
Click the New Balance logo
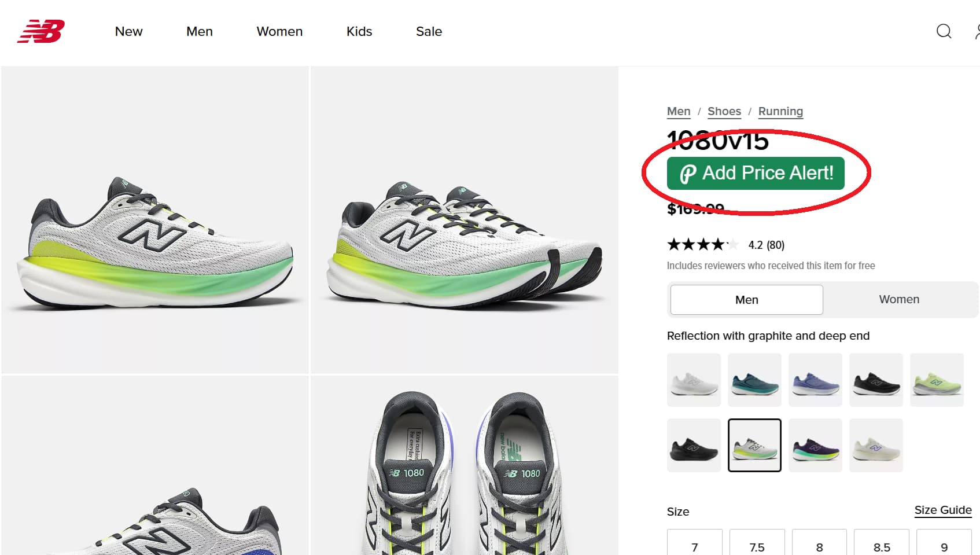(42, 32)
